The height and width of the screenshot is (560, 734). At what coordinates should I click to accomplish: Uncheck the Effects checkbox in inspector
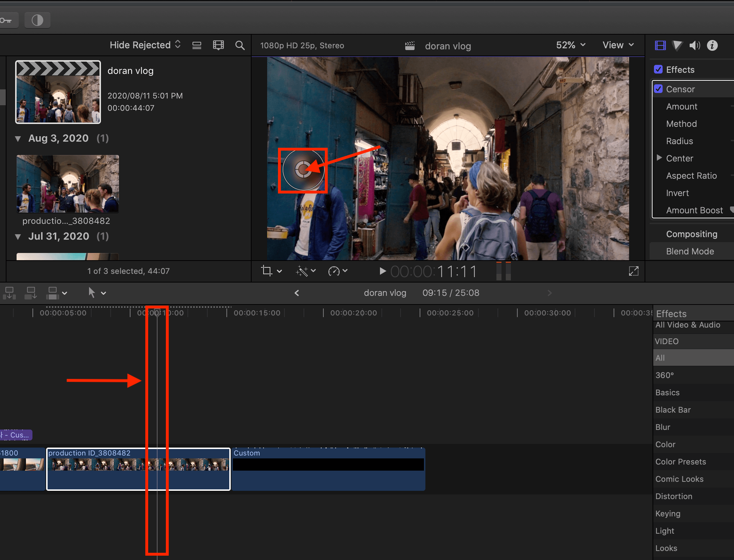coord(658,70)
